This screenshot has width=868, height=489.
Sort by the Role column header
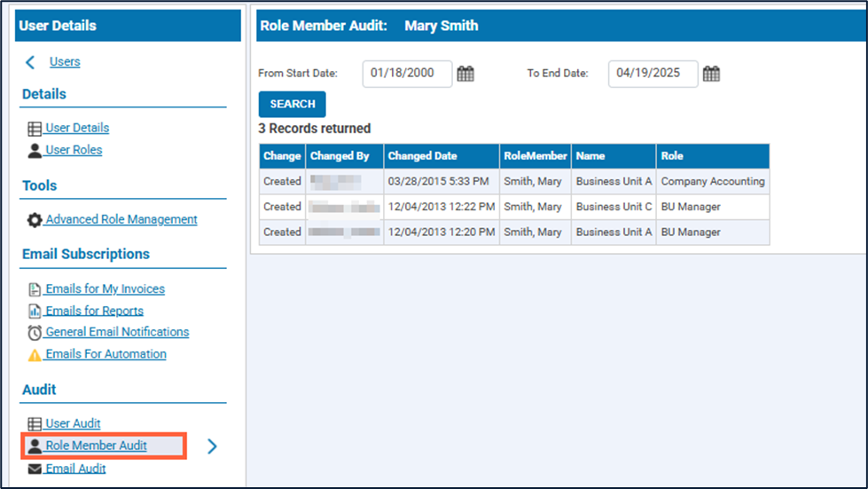(713, 156)
